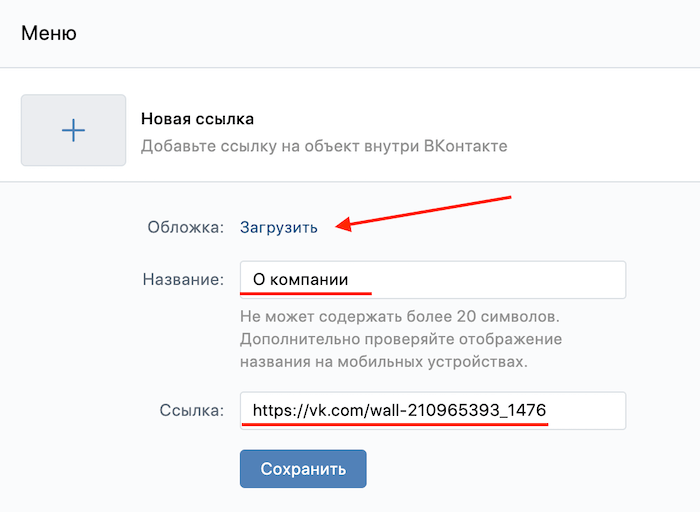Click the Обложка: field label
700x512 pixels.
[186, 227]
